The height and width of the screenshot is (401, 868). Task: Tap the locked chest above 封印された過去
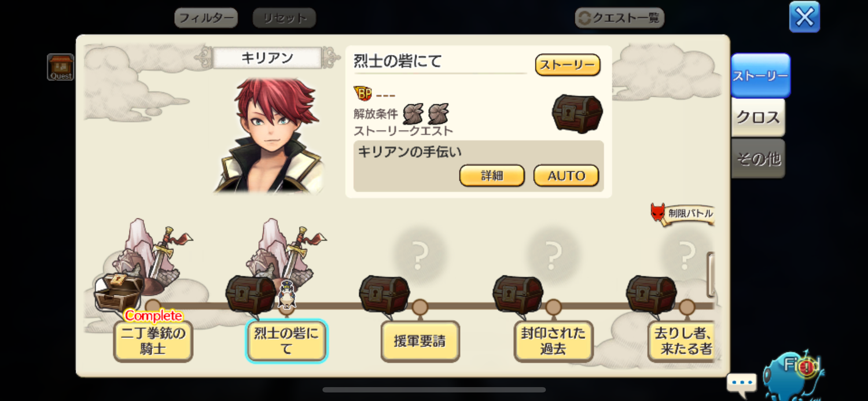[x=518, y=295]
